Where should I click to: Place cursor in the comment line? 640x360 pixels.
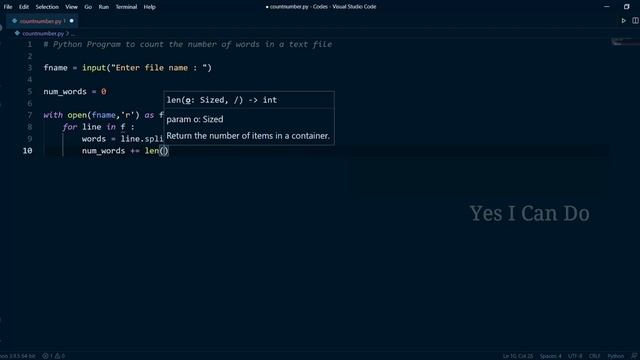point(188,44)
